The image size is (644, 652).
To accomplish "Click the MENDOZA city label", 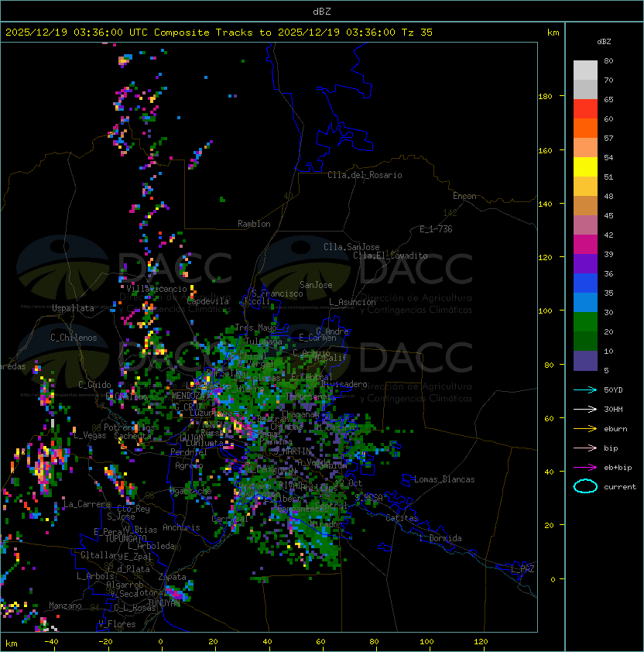I will tap(188, 395).
